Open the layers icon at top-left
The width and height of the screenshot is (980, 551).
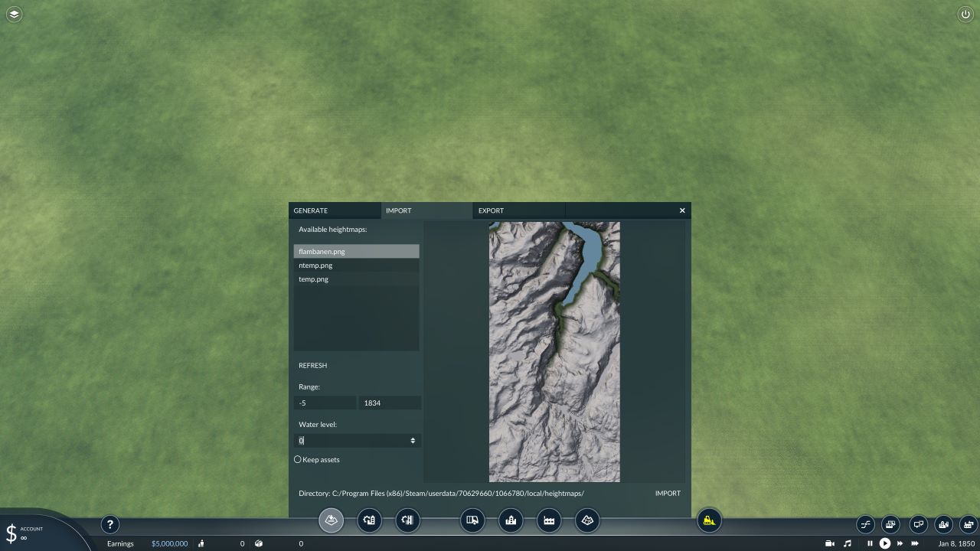point(14,14)
